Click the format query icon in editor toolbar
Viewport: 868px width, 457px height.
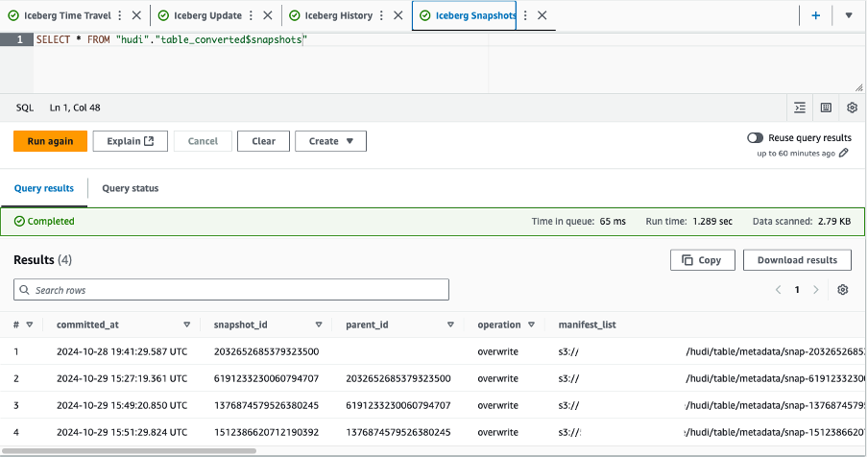[x=800, y=108]
